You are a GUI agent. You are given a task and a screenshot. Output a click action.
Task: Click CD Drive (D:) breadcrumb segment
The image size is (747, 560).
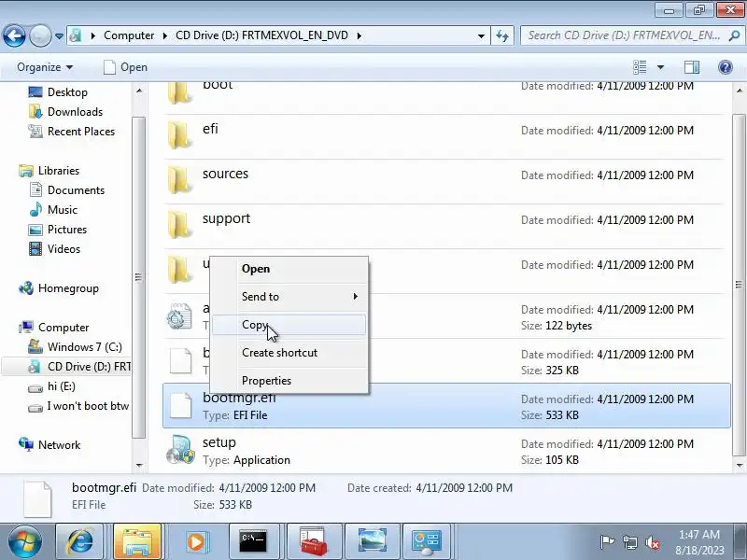[262, 35]
